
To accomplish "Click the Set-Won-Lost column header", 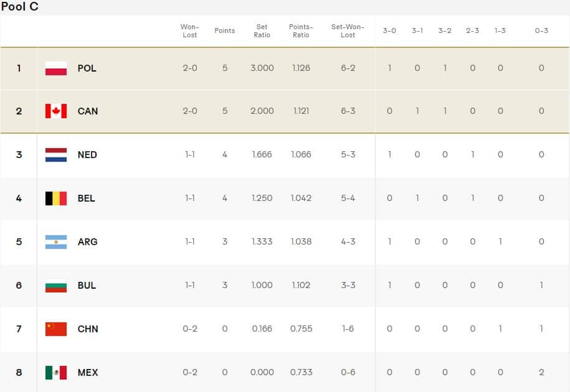I will click(x=348, y=31).
